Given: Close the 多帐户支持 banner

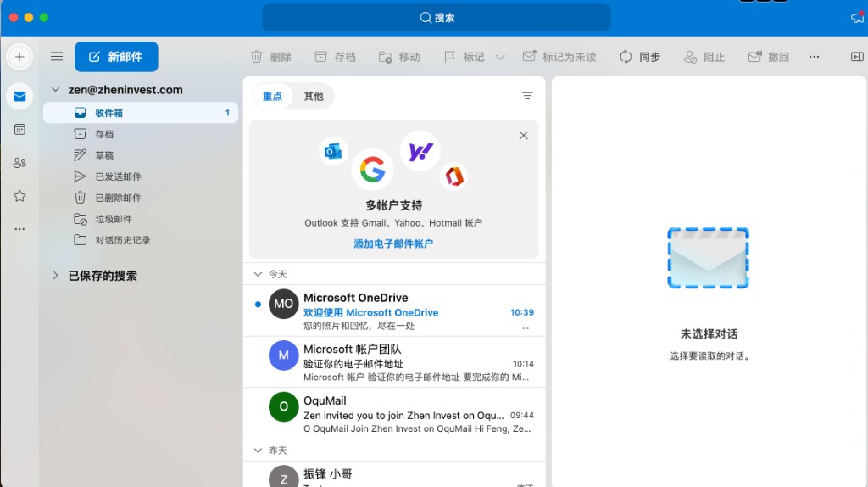Looking at the screenshot, I should click(x=523, y=135).
